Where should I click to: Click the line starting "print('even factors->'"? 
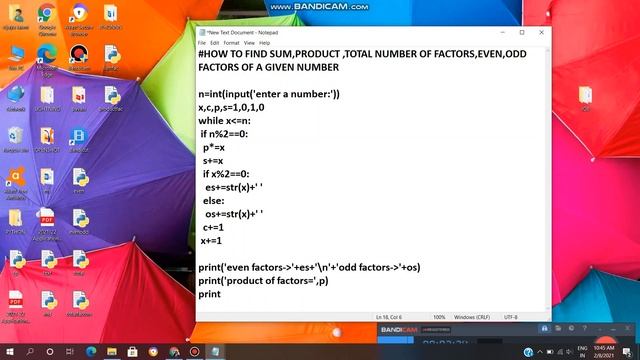point(309,267)
